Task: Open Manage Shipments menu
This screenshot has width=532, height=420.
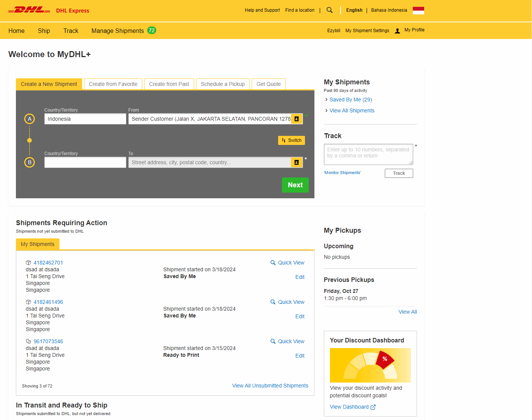Action: 118,31
